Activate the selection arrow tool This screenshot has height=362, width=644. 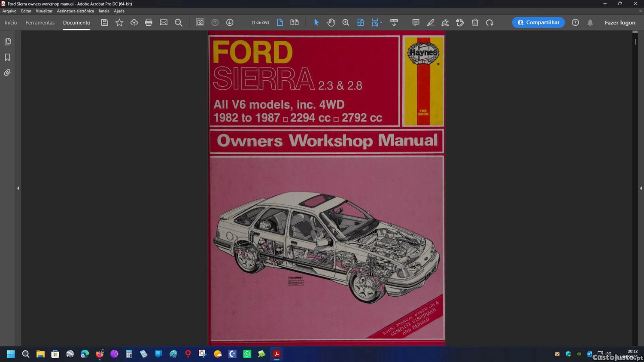click(316, 22)
